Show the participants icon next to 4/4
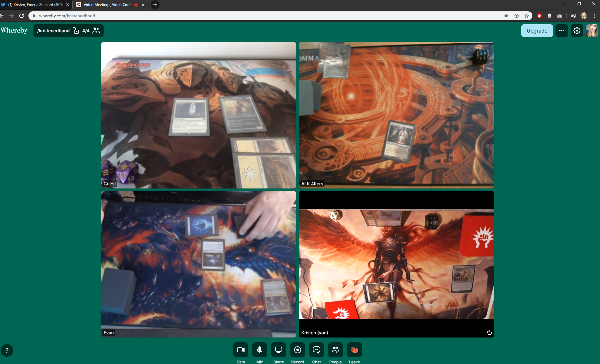The width and height of the screenshot is (600, 364). (96, 31)
